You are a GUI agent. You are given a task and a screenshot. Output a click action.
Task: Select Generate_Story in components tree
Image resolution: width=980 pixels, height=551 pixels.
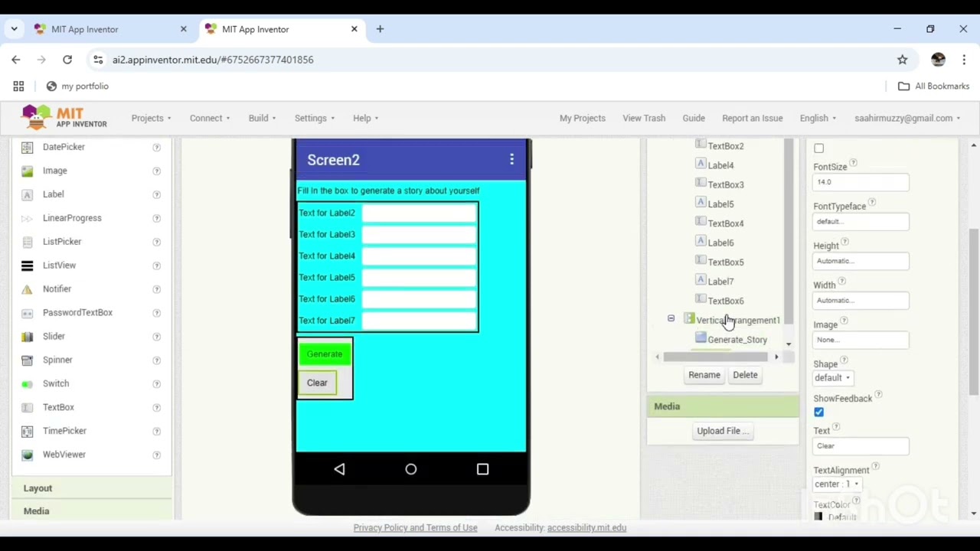tap(737, 339)
